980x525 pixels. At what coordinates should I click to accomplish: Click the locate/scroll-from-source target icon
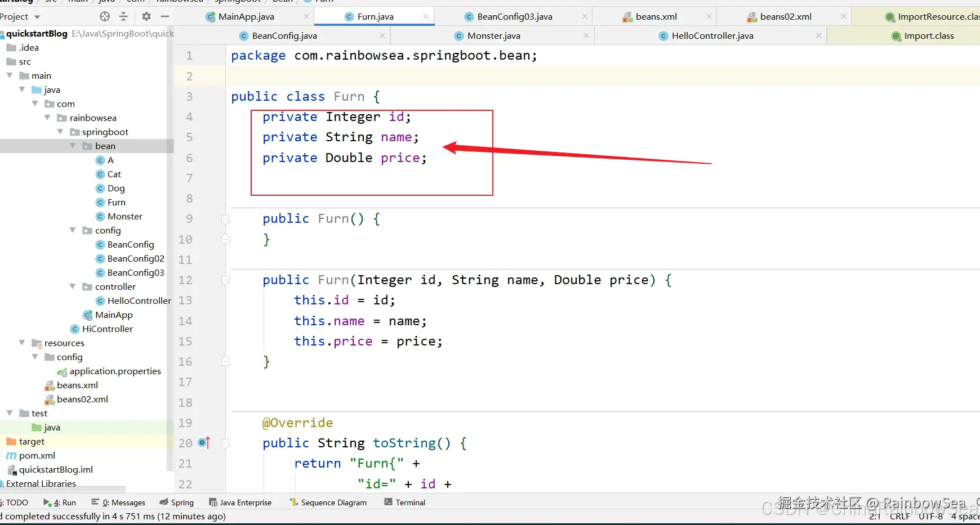coord(105,16)
